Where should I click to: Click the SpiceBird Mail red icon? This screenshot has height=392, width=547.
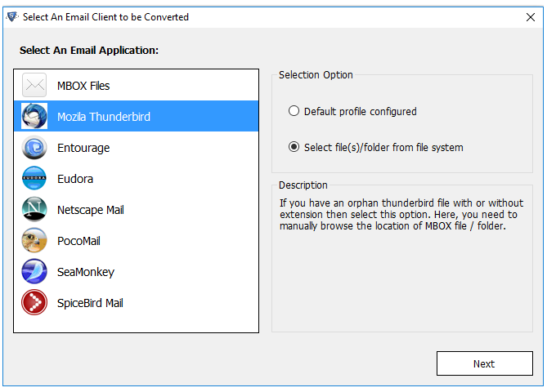coord(34,302)
